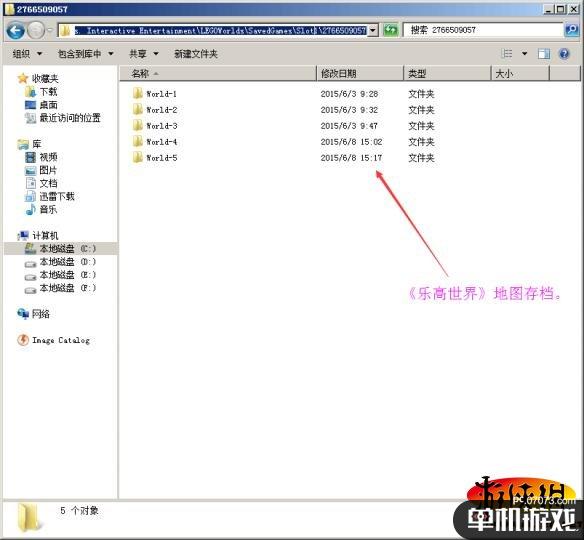The height and width of the screenshot is (540, 584).
Task: Click the search magnifier icon
Action: pos(571,30)
